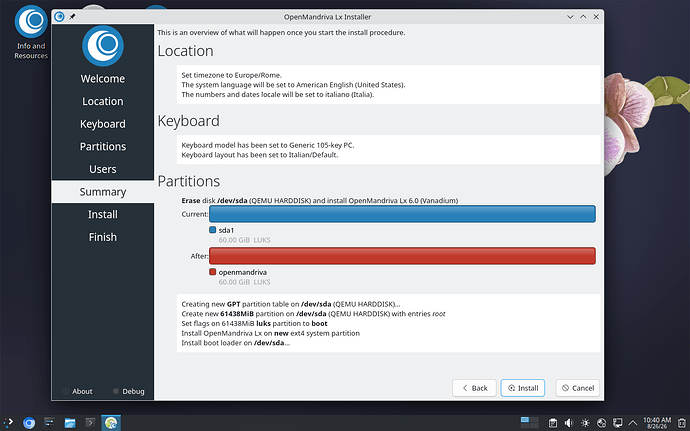Go to the Partitions step in sidebar
This screenshot has width=690, height=431.
tap(103, 147)
